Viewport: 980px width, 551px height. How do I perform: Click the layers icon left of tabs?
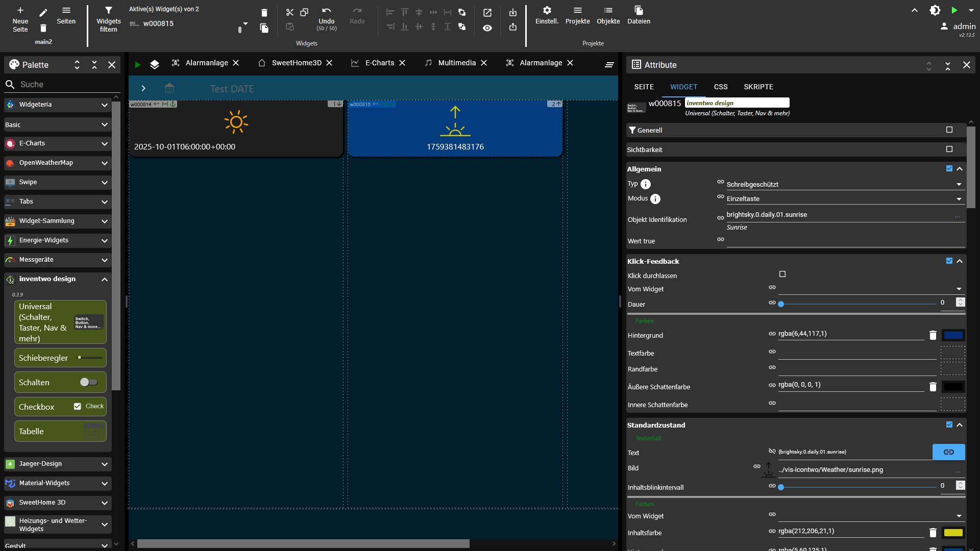coord(155,64)
